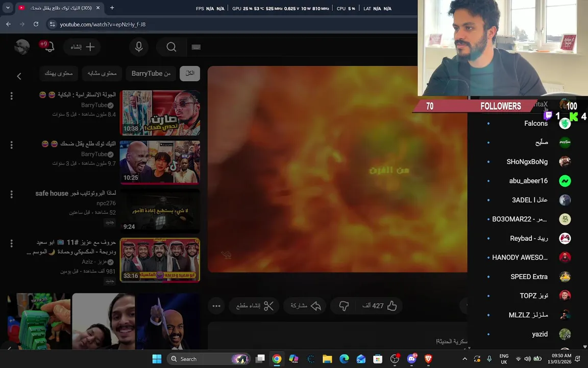Open the 10:25 TikTok video thumbnail
Viewport: 588px width, 368px height.
tap(160, 162)
